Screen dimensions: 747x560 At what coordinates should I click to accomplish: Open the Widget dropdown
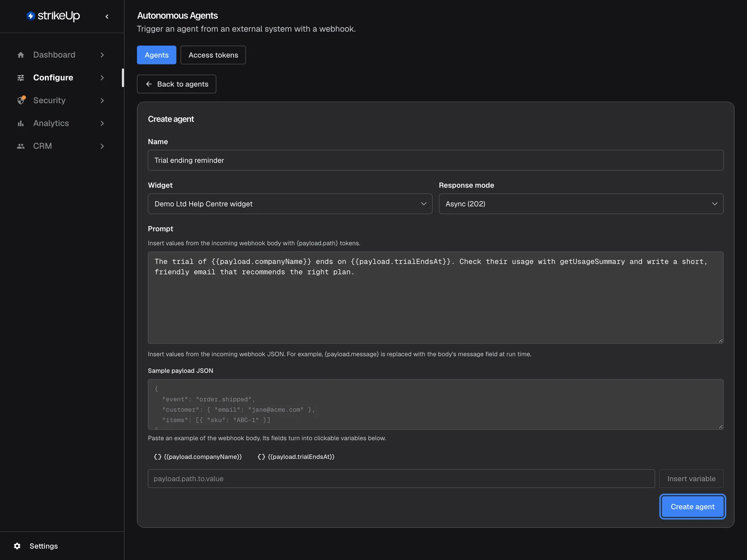point(290,204)
